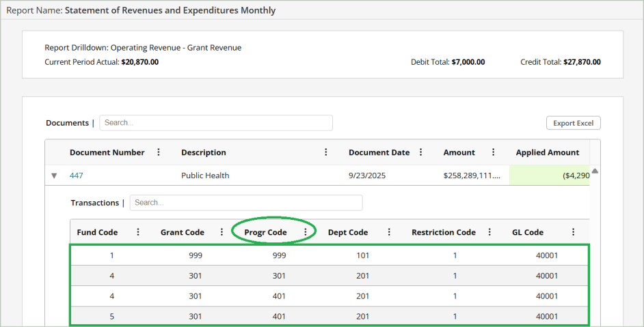Open GL Code column options menu

[x=573, y=232]
